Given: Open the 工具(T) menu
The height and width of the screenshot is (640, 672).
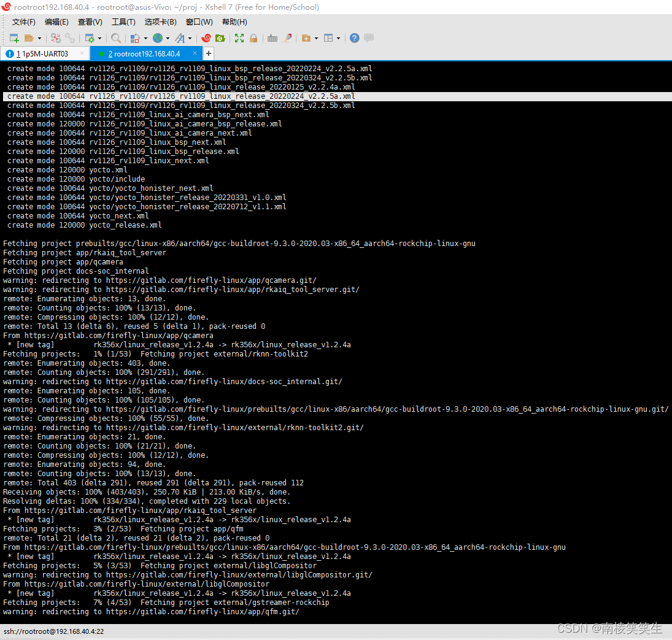Looking at the screenshot, I should [123, 22].
